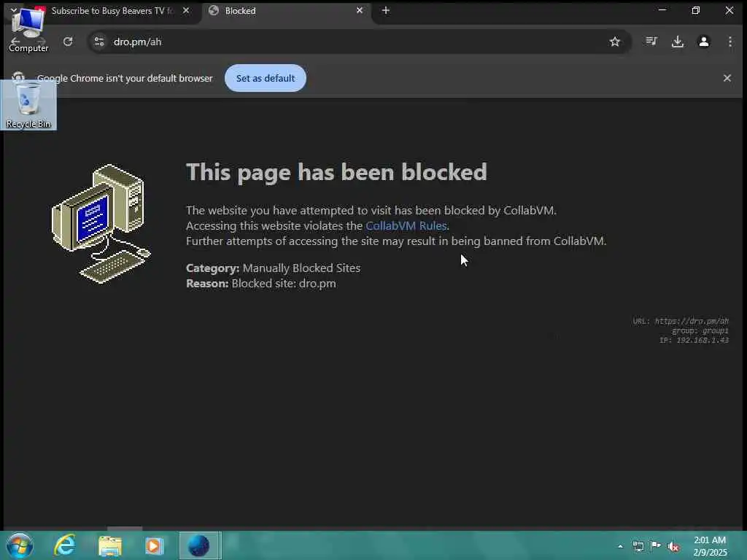Viewport: 747px width, 560px height.
Task: Click the IP address debug text
Action: coord(694,340)
